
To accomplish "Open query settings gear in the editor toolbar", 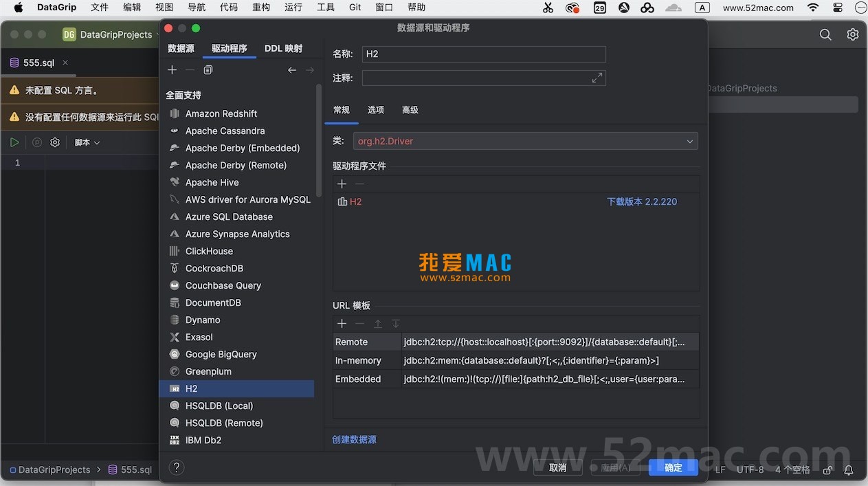I will pyautogui.click(x=55, y=142).
